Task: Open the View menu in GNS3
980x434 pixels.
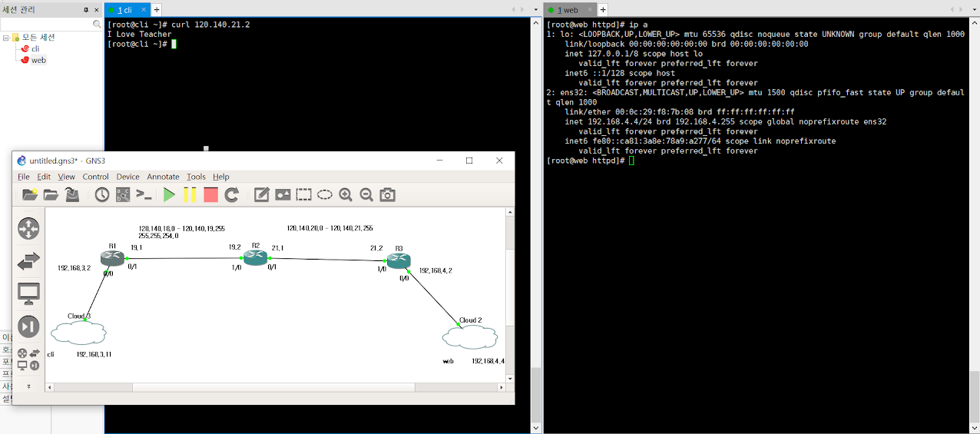Action: [67, 177]
